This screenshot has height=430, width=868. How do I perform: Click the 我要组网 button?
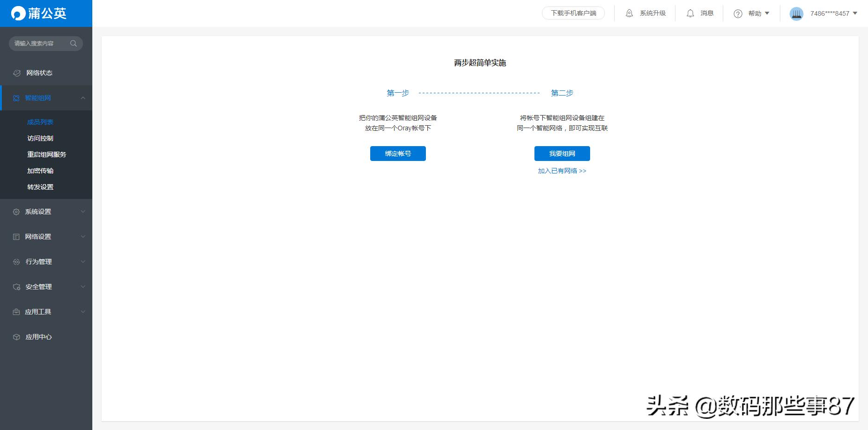pyautogui.click(x=562, y=154)
